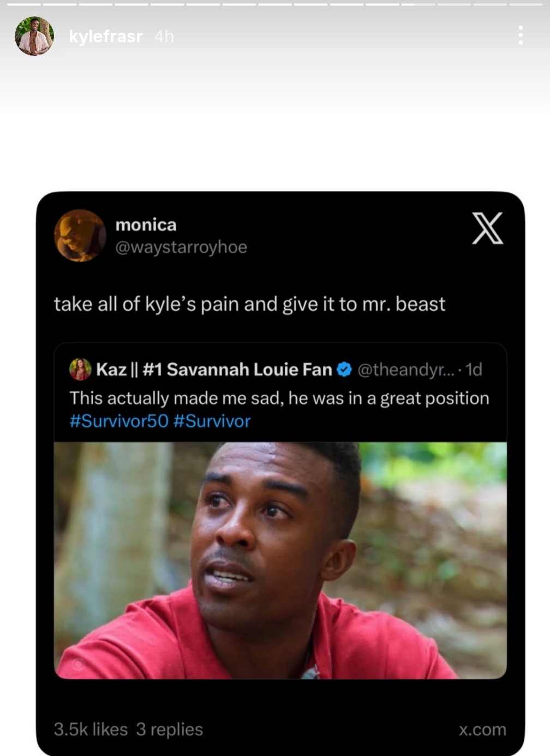The height and width of the screenshot is (756, 550).
Task: Click the 3.5k likes count
Action: coord(91,729)
